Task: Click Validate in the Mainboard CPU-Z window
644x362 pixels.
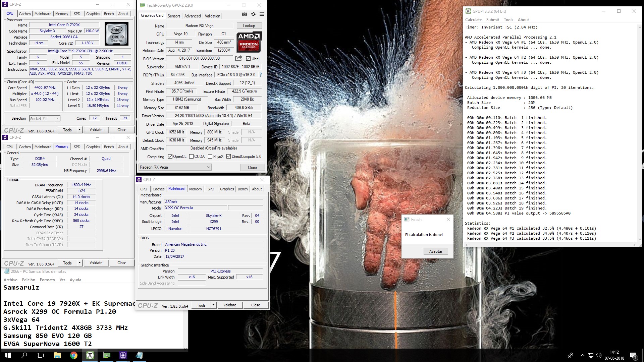Action: coord(230,305)
